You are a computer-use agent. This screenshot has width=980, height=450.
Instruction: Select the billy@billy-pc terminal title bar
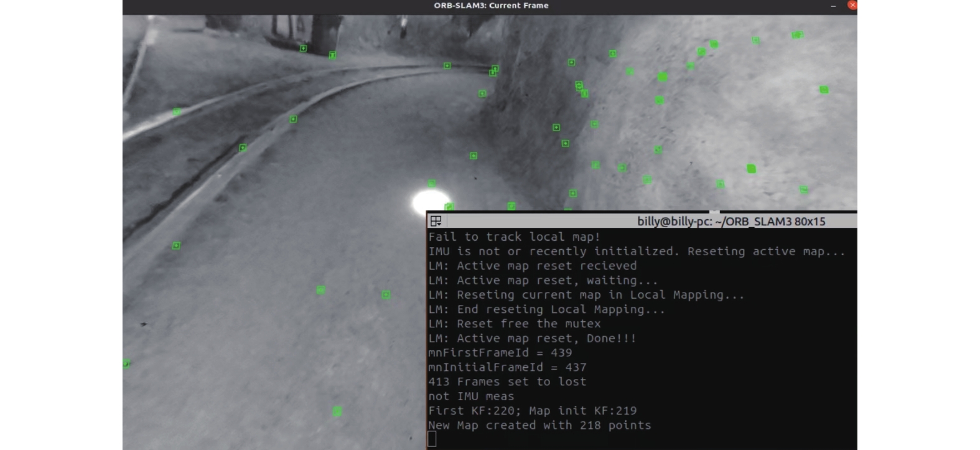click(730, 221)
